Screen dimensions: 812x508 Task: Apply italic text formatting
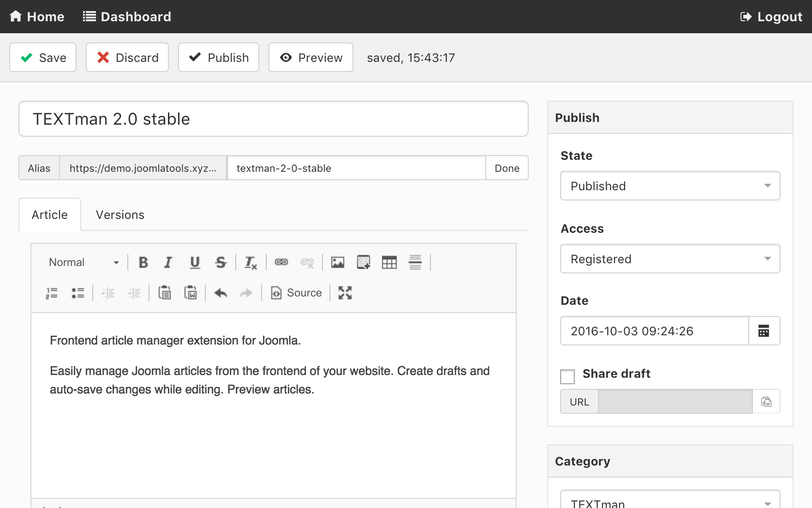point(168,262)
